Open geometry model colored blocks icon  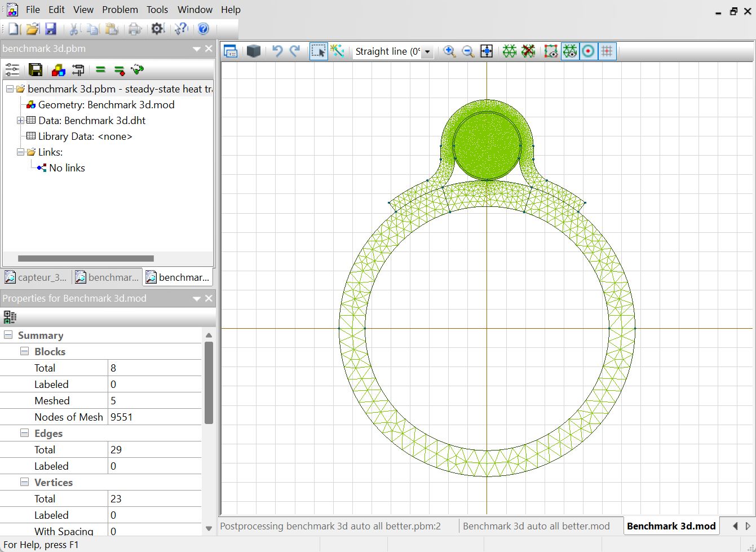[x=58, y=70]
